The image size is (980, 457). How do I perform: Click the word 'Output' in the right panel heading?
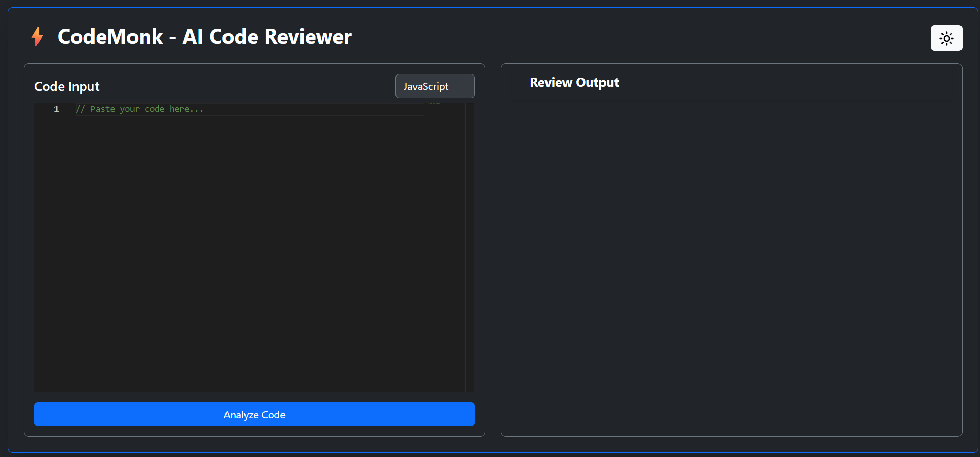[597, 83]
